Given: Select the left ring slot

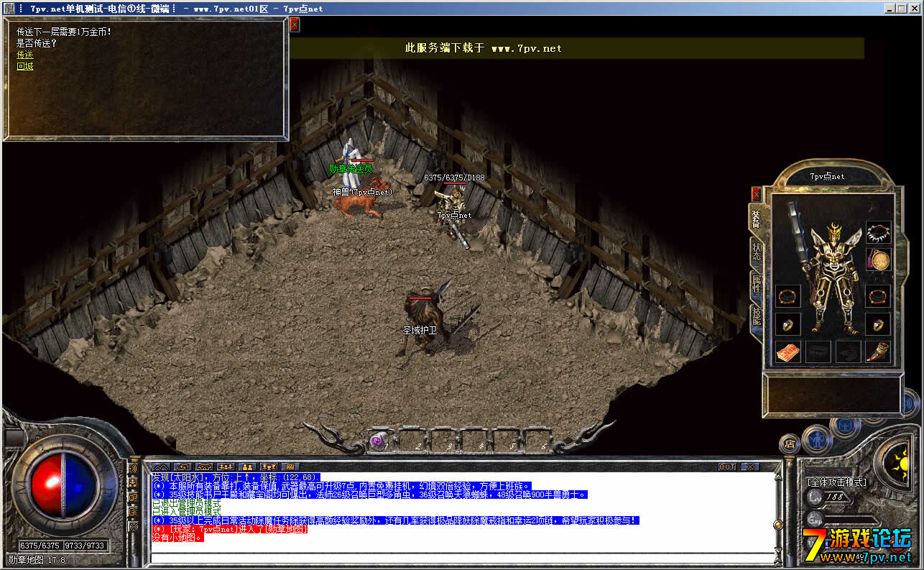Looking at the screenshot, I should coord(787,324).
